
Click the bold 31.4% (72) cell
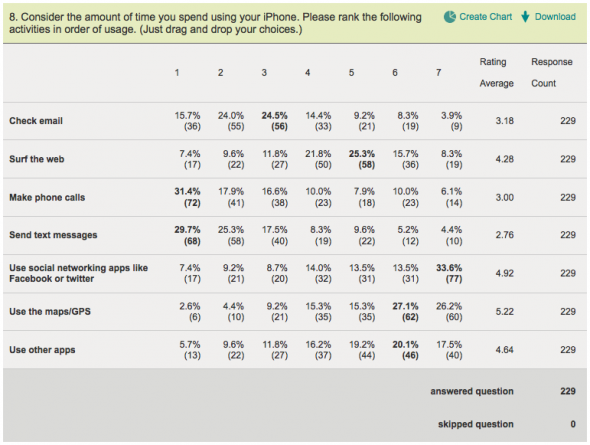[187, 197]
